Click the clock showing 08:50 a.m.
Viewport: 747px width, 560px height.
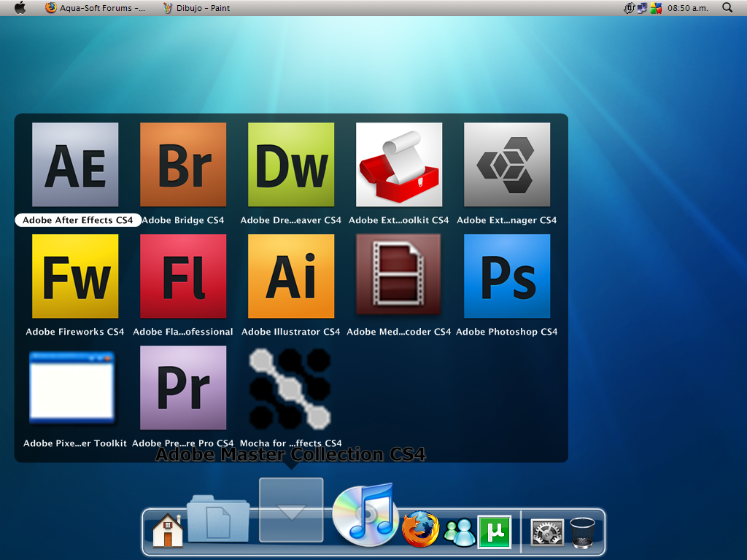pos(687,8)
